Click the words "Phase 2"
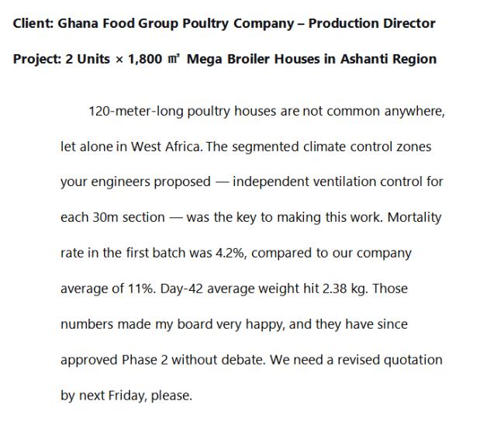Image resolution: width=504 pixels, height=432 pixels. tap(145, 360)
